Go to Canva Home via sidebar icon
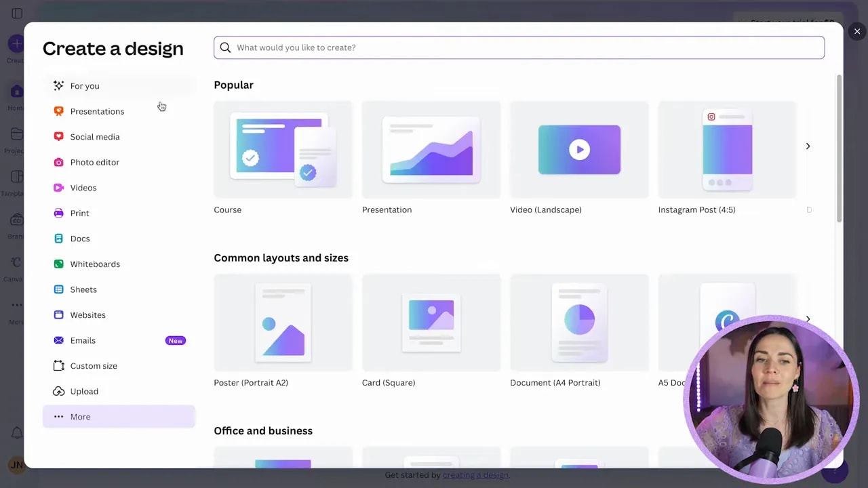 point(16,91)
